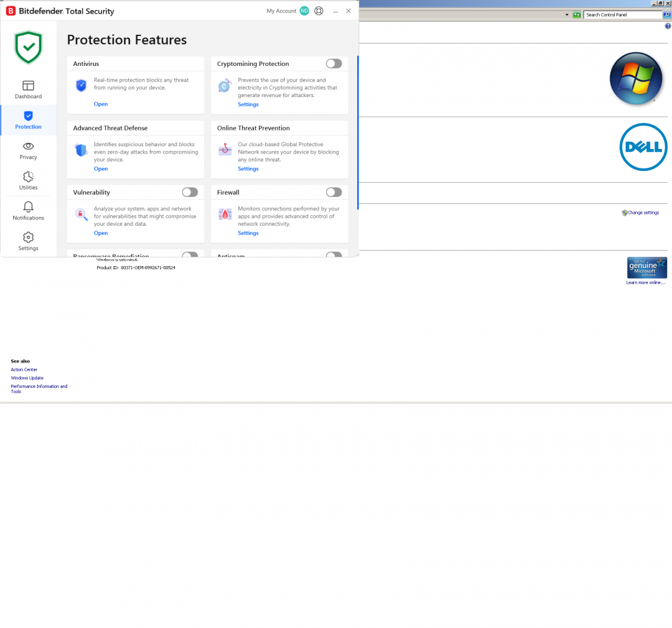Open Advanced Threat Defense link
Screen dimensions: 672x628
click(x=101, y=169)
